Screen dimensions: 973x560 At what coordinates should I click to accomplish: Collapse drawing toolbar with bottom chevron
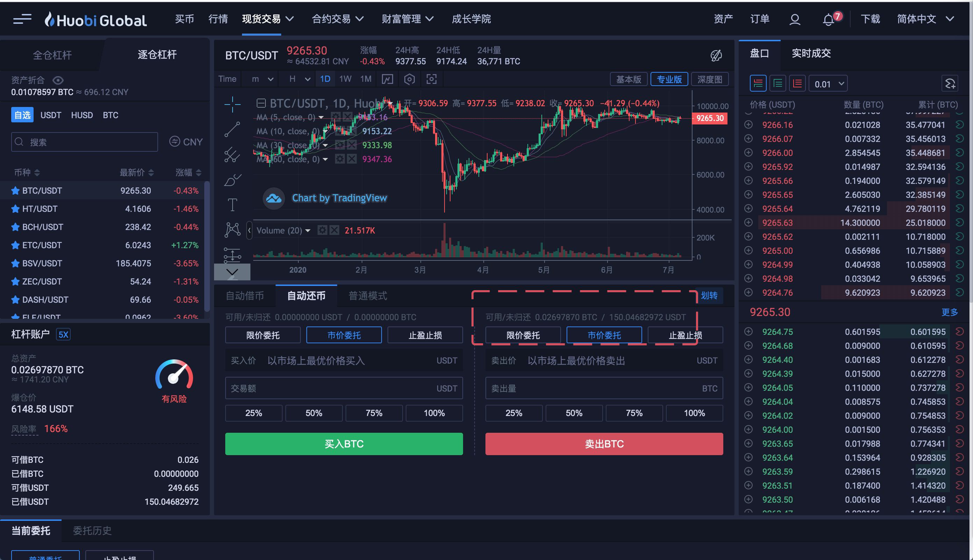[232, 272]
